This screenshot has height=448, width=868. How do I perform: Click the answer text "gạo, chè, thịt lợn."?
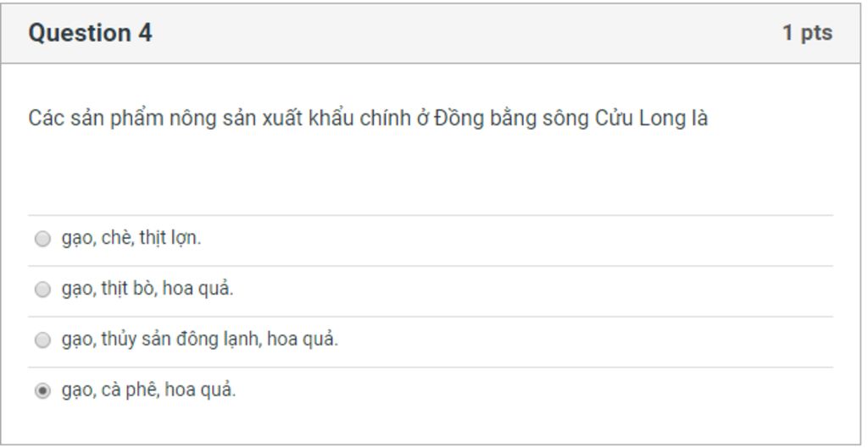coord(131,238)
